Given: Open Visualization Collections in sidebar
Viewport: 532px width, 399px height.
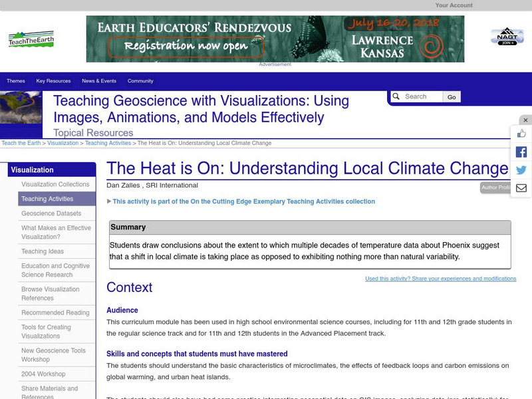Looking at the screenshot, I should (x=57, y=184).
